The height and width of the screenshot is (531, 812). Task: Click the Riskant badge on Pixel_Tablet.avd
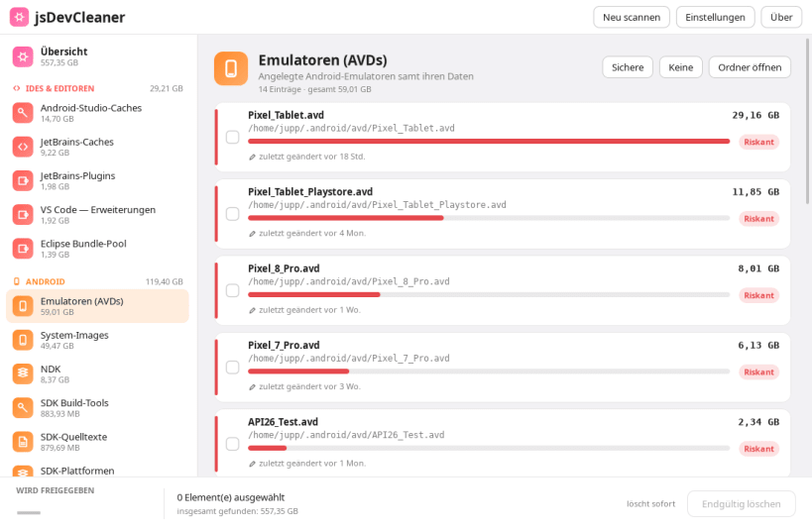(x=758, y=142)
